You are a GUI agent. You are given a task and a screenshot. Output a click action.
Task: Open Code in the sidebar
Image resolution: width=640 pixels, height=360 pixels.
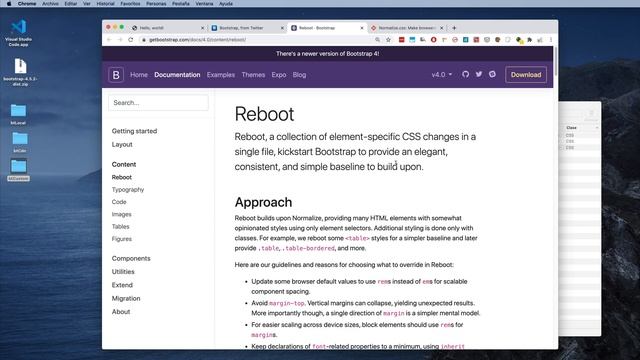pyautogui.click(x=119, y=202)
